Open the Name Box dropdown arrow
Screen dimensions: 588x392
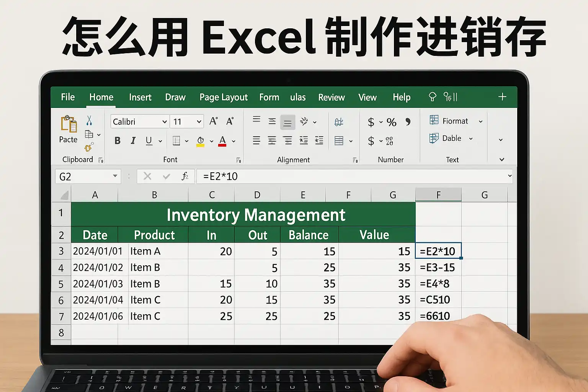point(115,176)
